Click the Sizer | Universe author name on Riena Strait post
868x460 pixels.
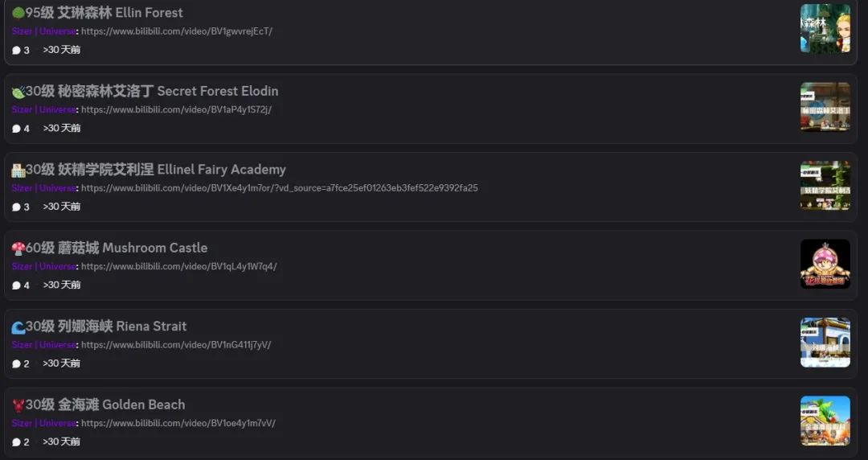(x=43, y=345)
